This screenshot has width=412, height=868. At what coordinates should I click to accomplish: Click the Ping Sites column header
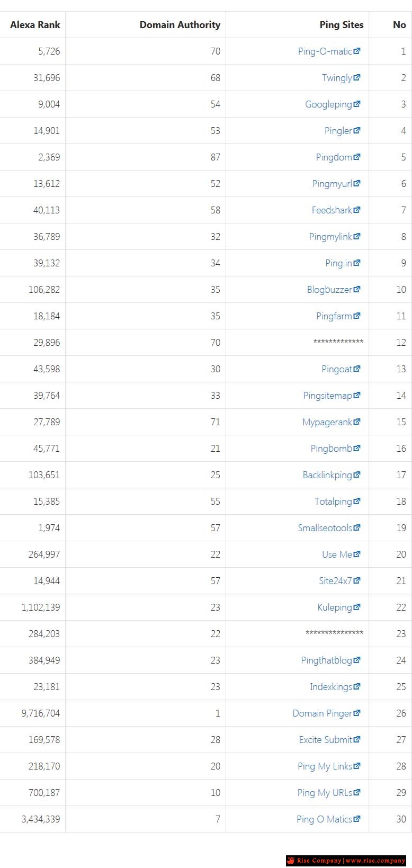(342, 25)
